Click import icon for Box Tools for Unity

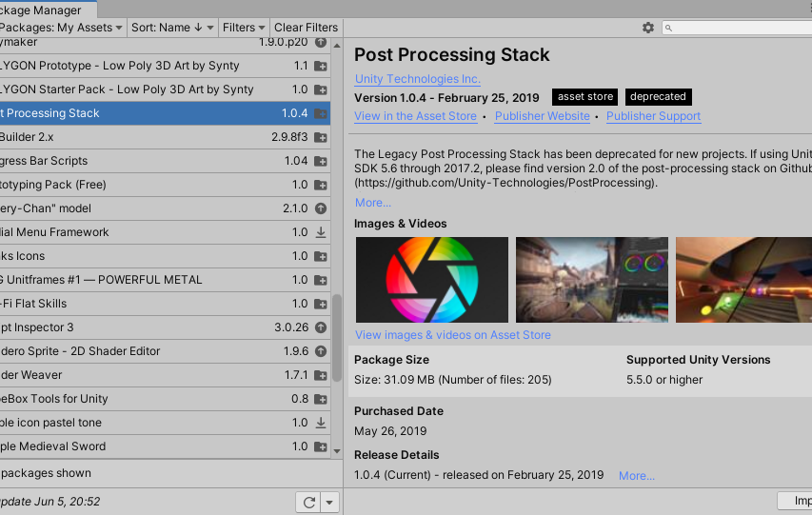coord(321,399)
